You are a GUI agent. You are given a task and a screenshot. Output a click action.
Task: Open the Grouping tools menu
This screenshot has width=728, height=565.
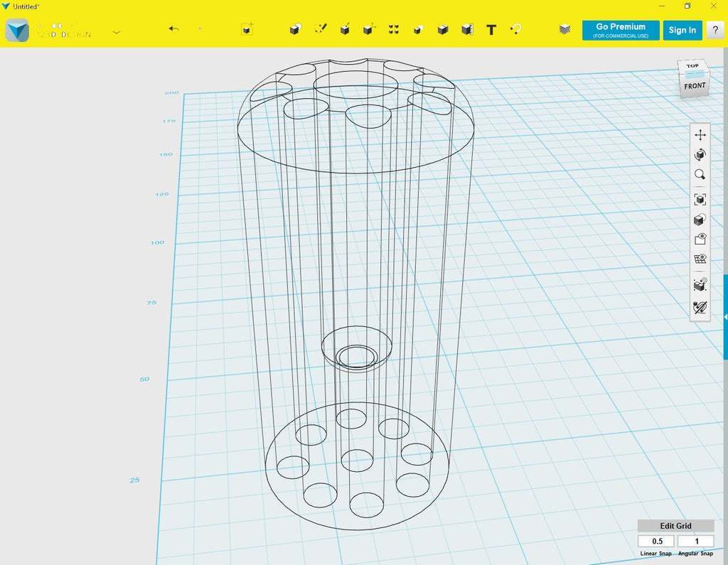[418, 30]
